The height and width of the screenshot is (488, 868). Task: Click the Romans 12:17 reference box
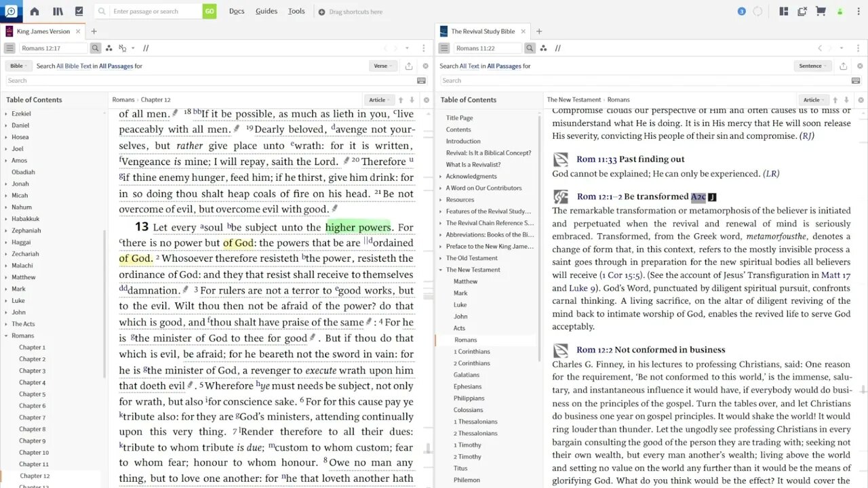coord(53,48)
